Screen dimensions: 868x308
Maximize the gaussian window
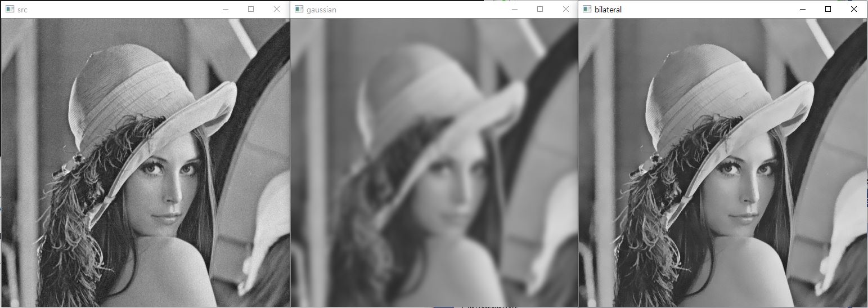tap(540, 10)
